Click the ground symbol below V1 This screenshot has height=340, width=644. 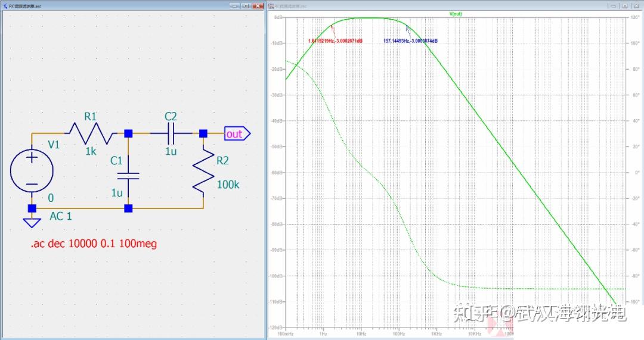[x=32, y=223]
